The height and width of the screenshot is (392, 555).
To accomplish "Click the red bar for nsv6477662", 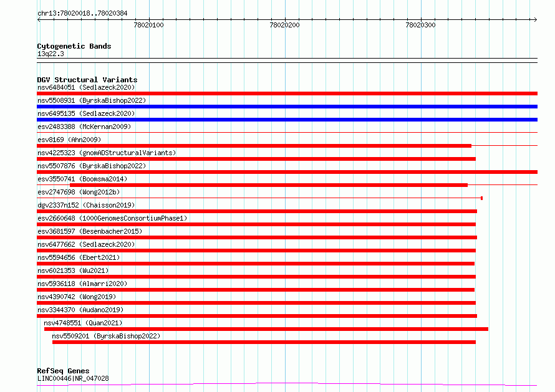I will click(x=256, y=251).
